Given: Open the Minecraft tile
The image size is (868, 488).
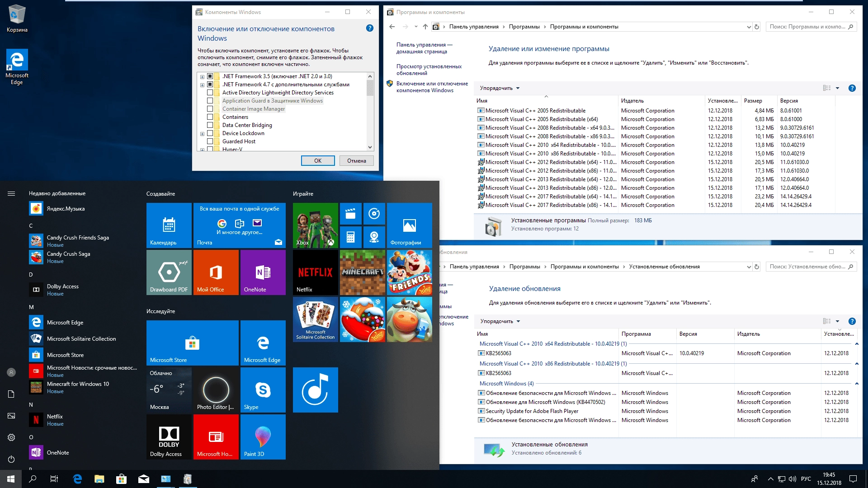Looking at the screenshot, I should (363, 272).
